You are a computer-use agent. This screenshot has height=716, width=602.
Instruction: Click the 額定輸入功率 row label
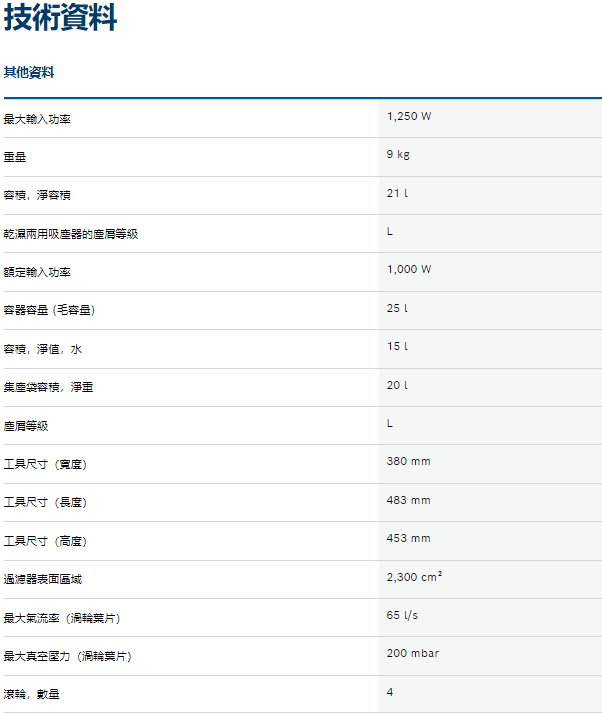tap(37, 272)
